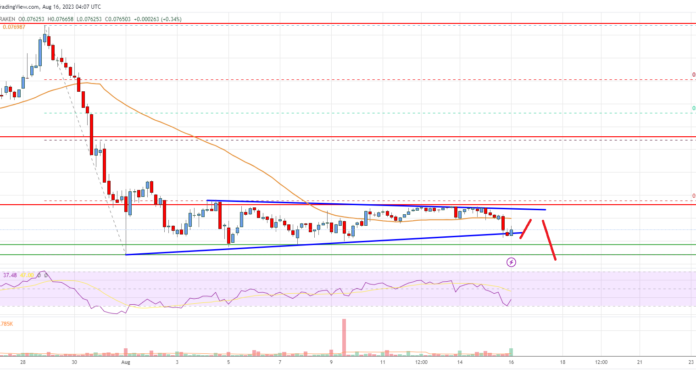Viewport: 696px width, 385px height.
Task: Click the yellow RSI average value 47.00
Action: (27, 275)
